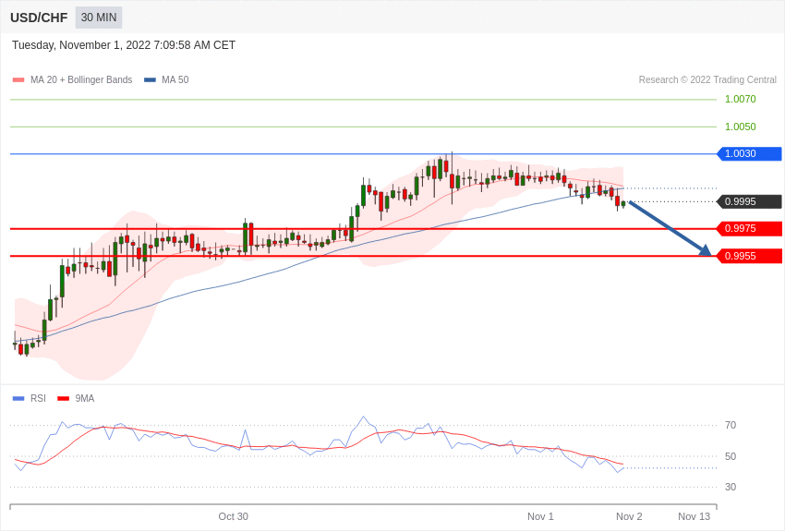785x532 pixels.
Task: Click the black 0.9995 current price tag
Action: click(x=750, y=201)
